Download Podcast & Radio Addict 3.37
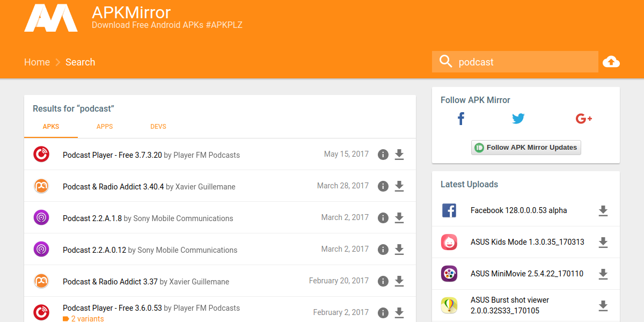The image size is (644, 322). [x=399, y=281]
